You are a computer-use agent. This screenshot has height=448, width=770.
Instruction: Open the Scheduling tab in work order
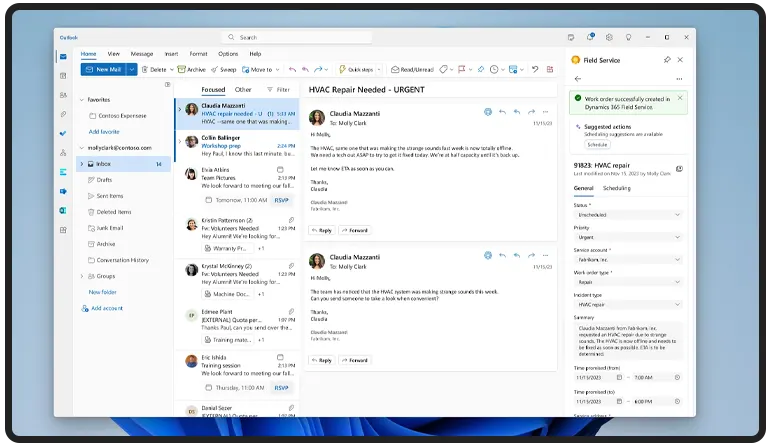pos(616,187)
